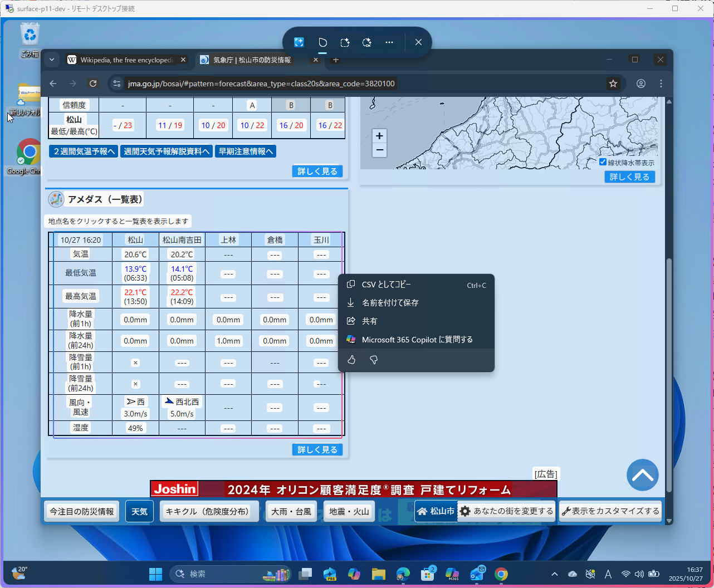The width and height of the screenshot is (714, 588).
Task: Open the more options menu in the capture toolbar
Action: pos(389,42)
